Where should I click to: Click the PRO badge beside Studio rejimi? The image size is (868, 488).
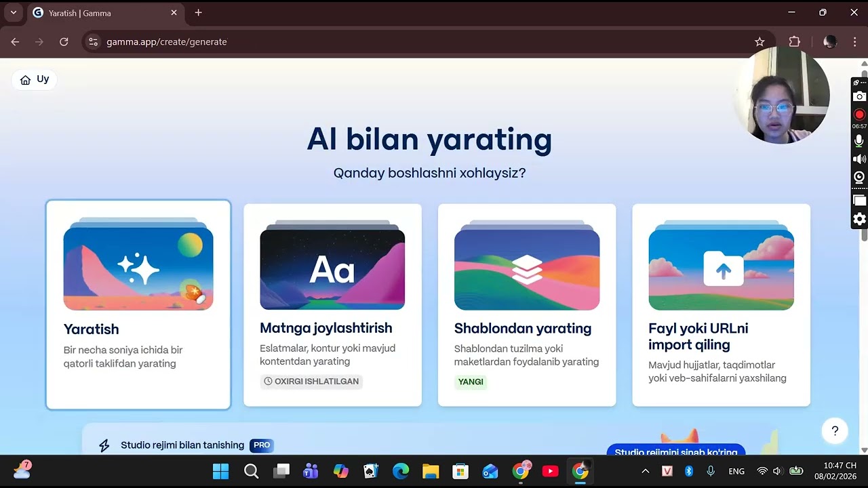coord(262,445)
